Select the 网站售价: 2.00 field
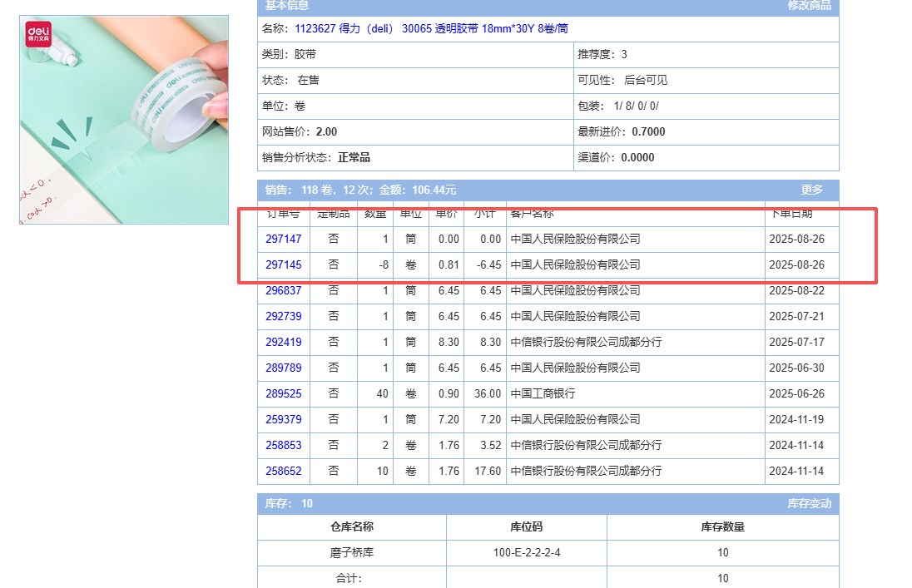912x588 pixels. pyautogui.click(x=415, y=132)
